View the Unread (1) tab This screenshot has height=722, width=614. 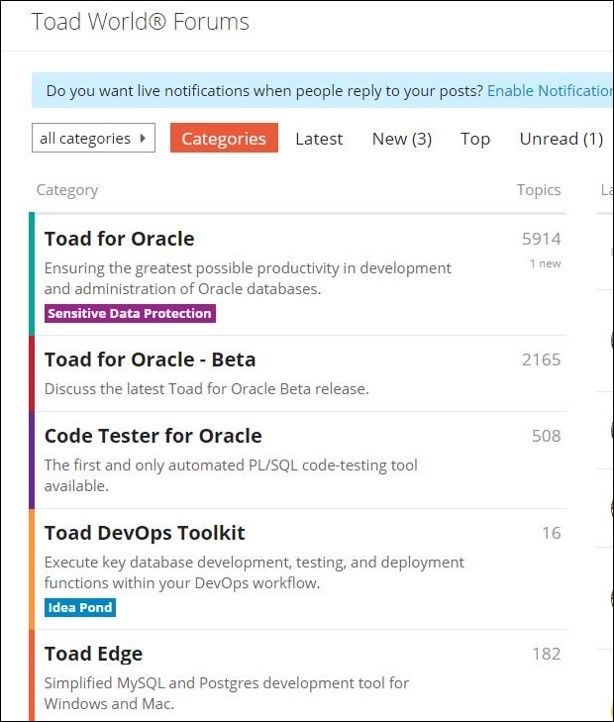(561, 139)
